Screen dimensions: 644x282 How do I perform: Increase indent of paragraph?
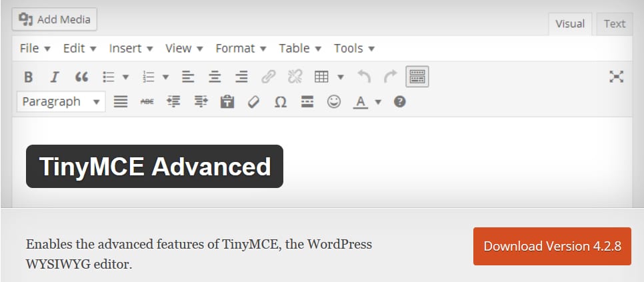201,101
